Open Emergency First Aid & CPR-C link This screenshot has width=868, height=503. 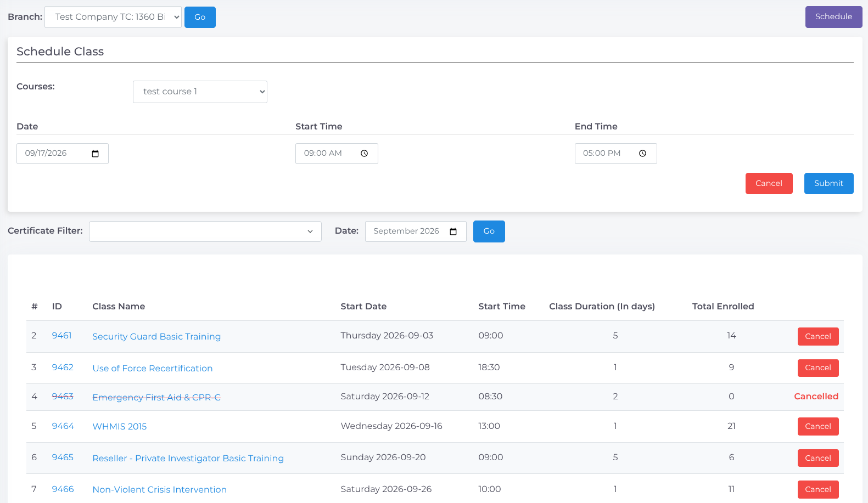pos(156,398)
